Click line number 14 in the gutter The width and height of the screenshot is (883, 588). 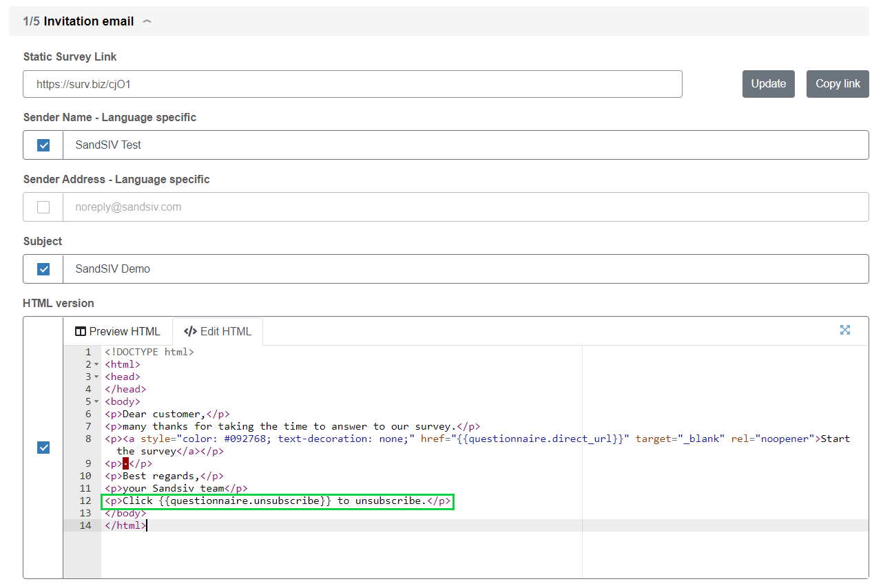click(85, 525)
